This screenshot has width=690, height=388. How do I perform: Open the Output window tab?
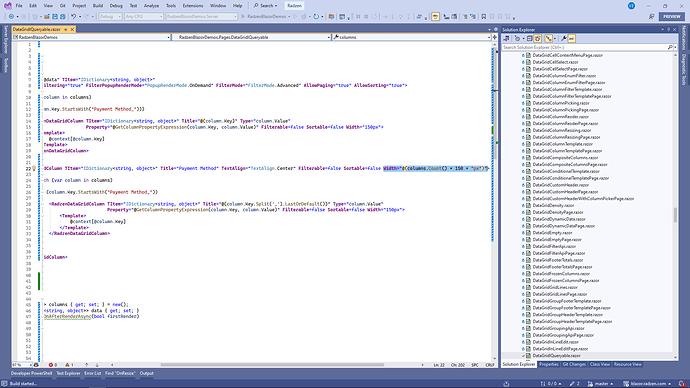(147, 373)
